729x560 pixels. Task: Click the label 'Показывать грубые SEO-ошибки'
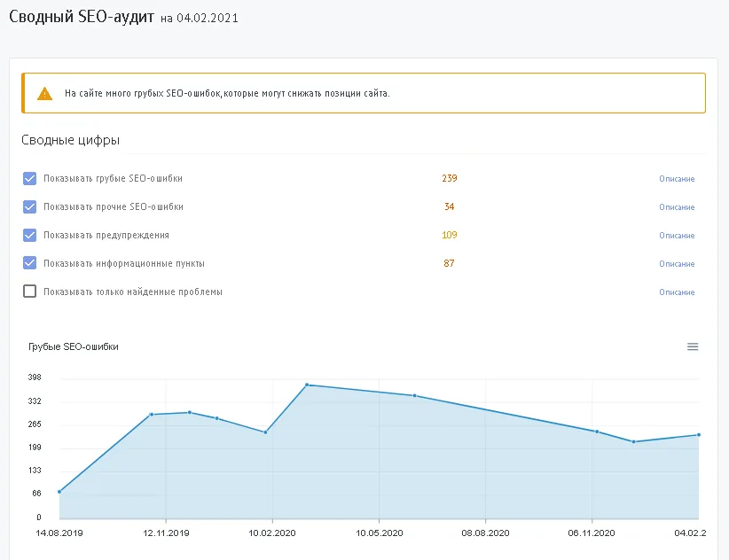pyautogui.click(x=113, y=178)
